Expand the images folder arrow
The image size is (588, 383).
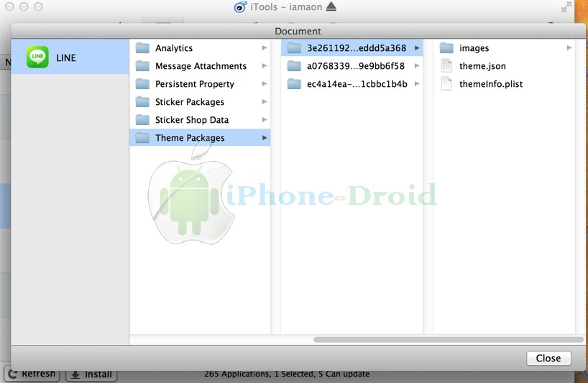569,48
